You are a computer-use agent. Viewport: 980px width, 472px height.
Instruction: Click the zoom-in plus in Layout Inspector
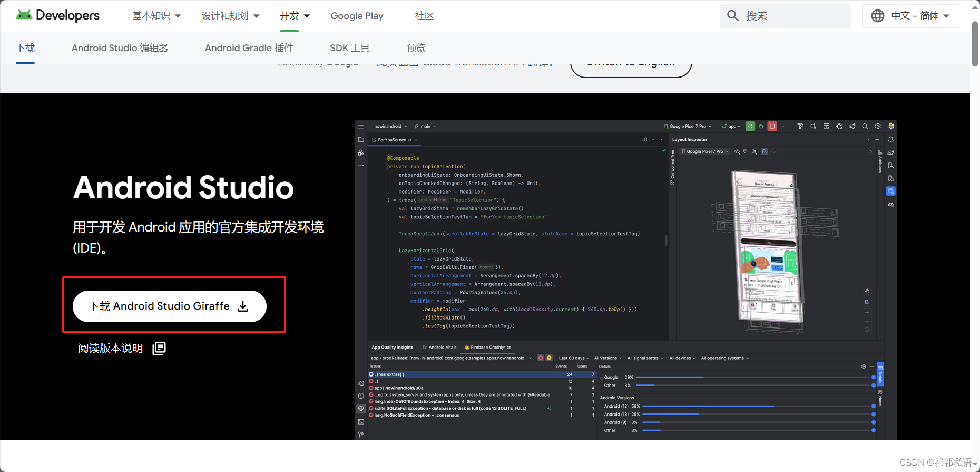(867, 313)
